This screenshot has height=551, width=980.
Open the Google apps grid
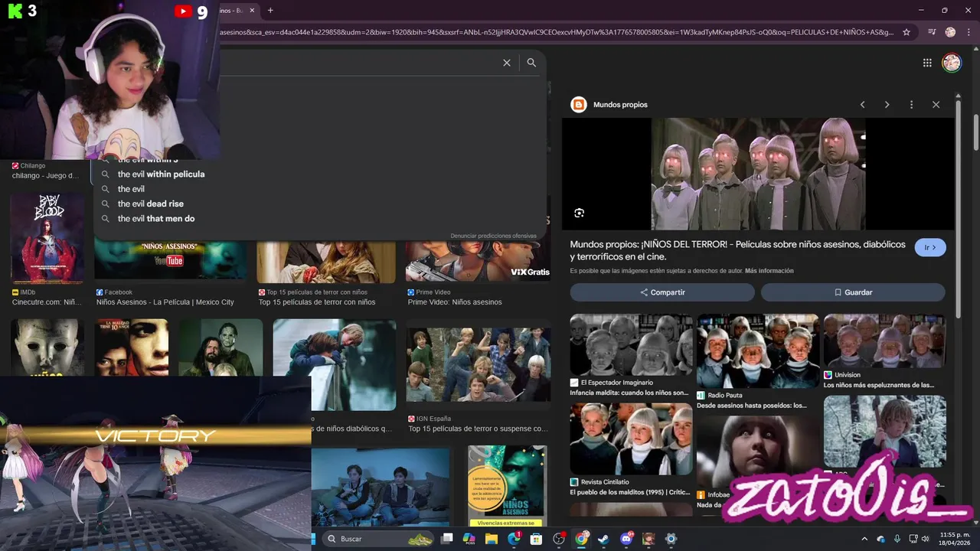point(927,63)
